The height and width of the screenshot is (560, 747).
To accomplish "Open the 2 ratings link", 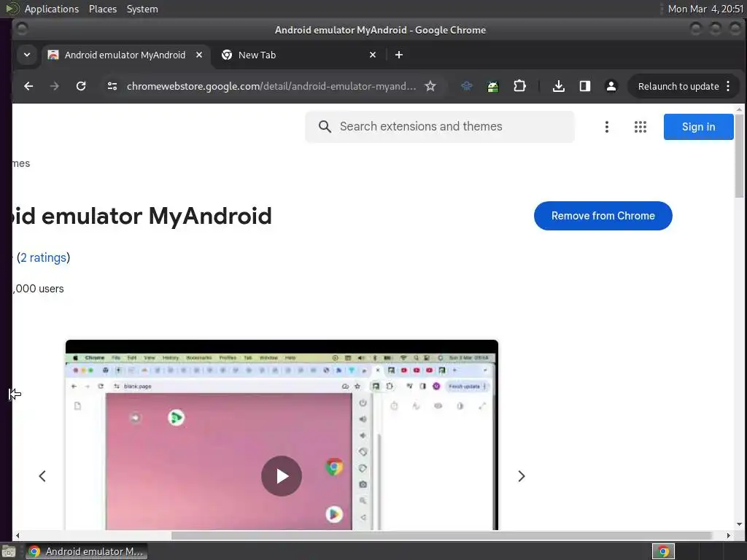I will pyautogui.click(x=43, y=257).
